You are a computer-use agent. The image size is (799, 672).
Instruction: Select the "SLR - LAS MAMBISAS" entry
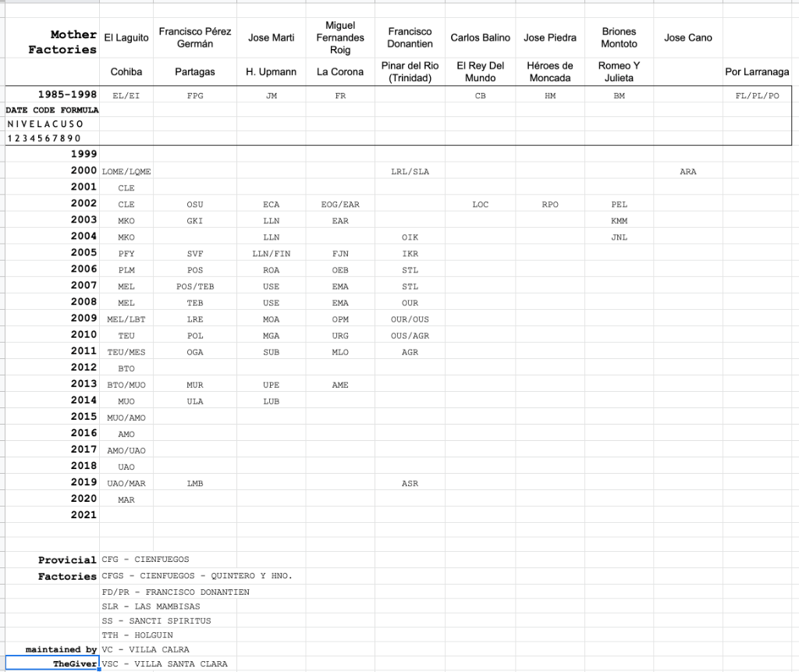coord(151,606)
